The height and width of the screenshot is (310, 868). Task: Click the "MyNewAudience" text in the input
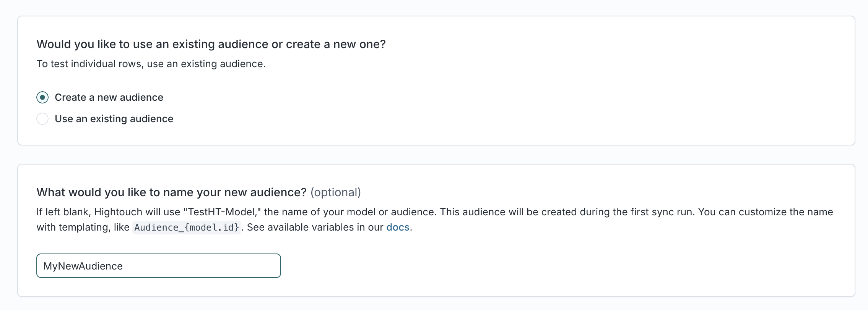(83, 266)
